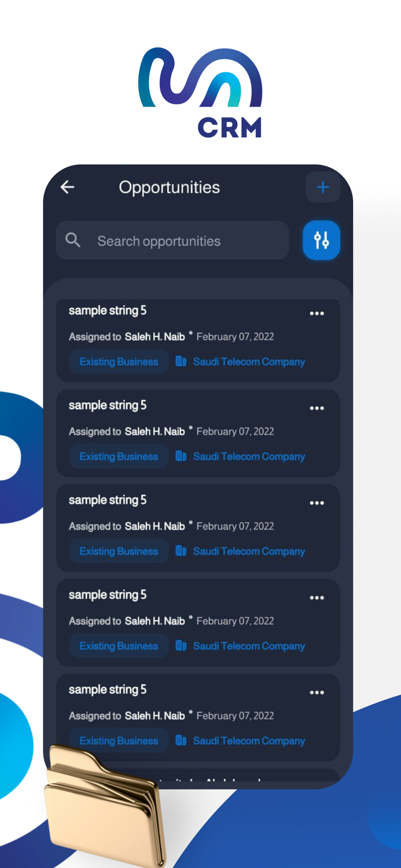
Task: Select the Existing Business tag on first card
Action: pyautogui.click(x=119, y=361)
